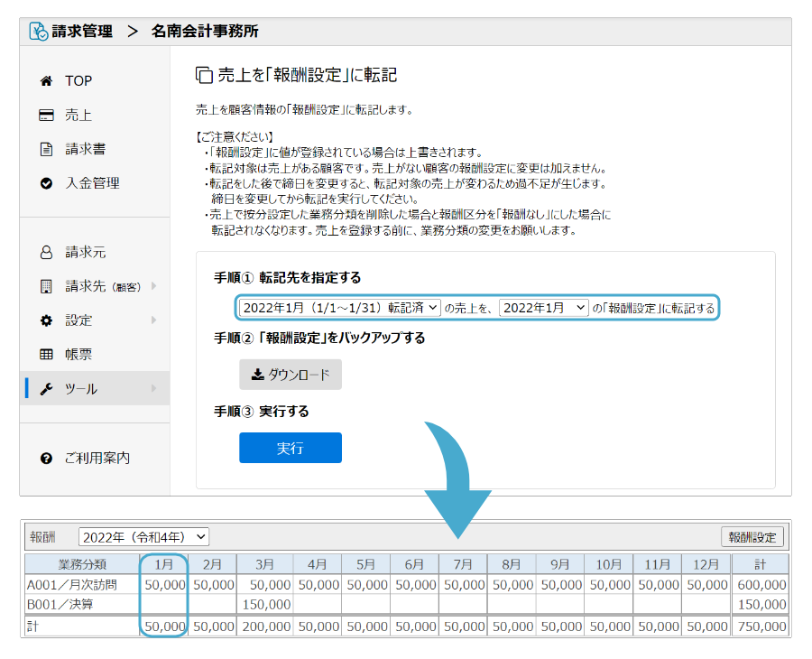Open the 2022年1月 destination month dropdown
This screenshot has height=659, width=812.
click(x=544, y=308)
